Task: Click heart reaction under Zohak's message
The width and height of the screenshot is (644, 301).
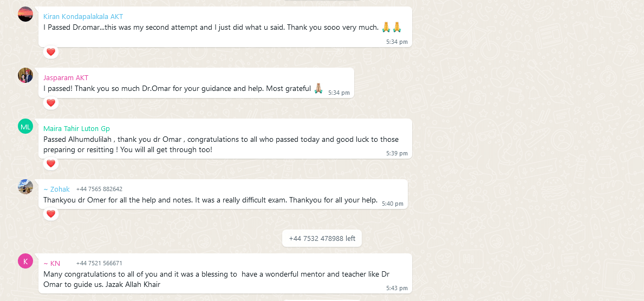Action: coord(51,214)
